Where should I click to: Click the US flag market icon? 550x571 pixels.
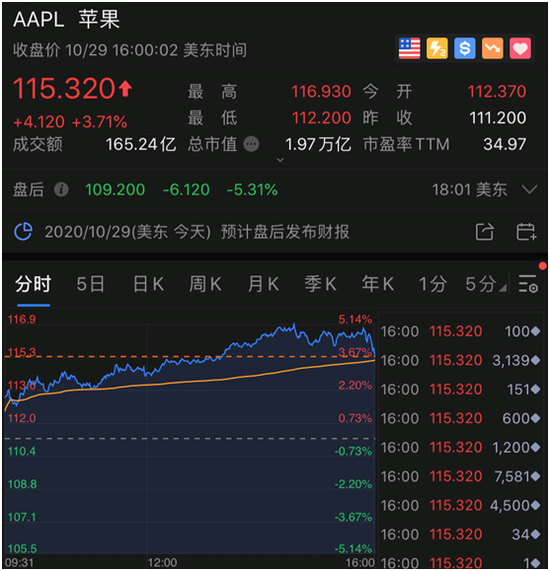click(409, 48)
